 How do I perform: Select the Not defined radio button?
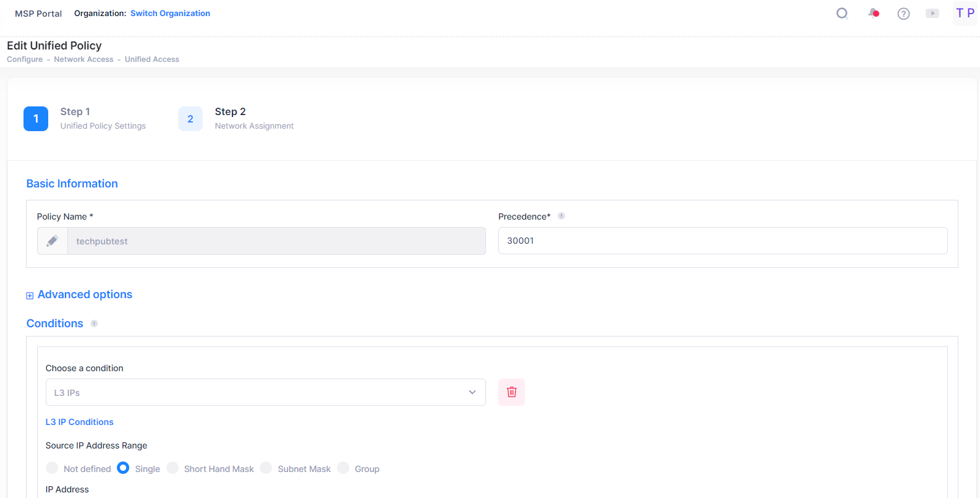pos(52,468)
